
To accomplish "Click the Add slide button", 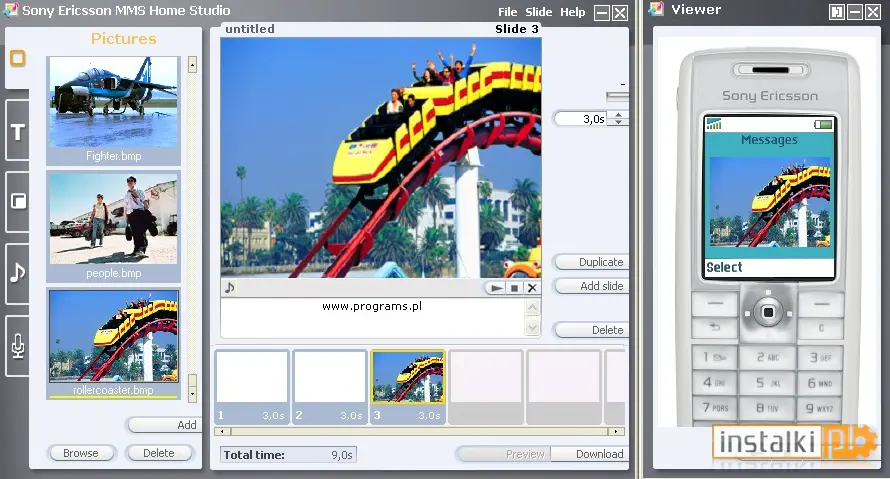I will pos(591,286).
